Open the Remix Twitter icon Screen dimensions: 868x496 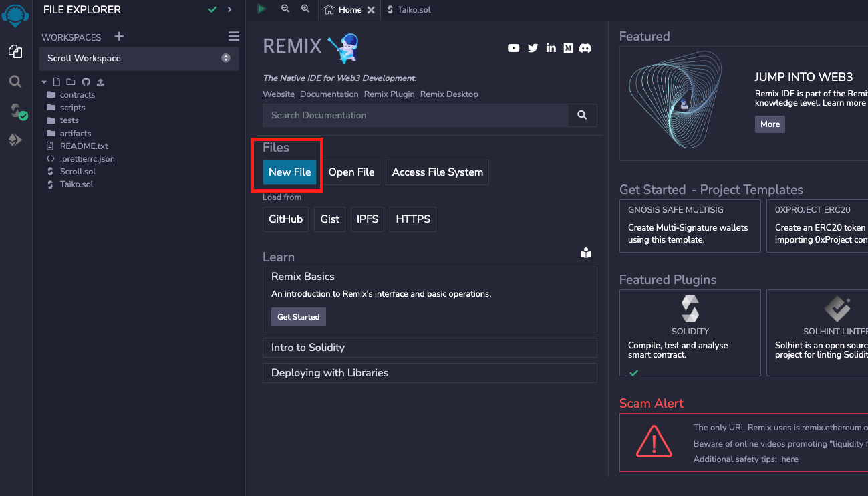[x=533, y=48]
